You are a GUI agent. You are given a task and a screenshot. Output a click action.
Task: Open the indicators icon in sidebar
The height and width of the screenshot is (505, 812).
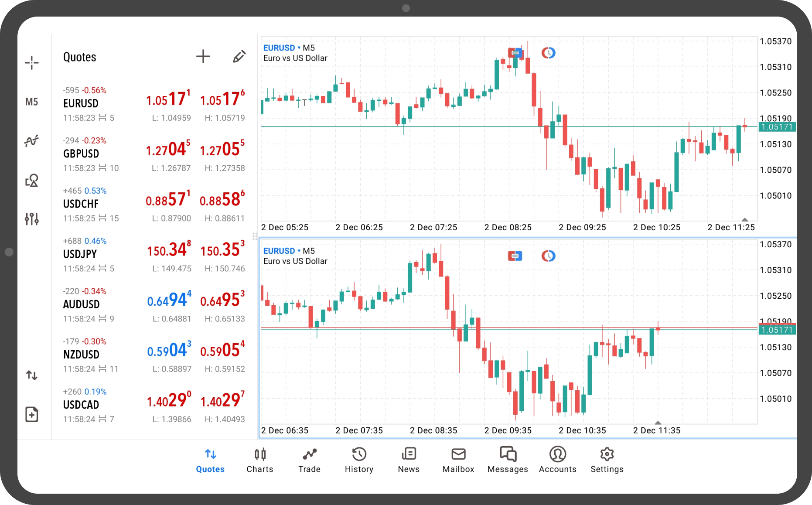(x=31, y=141)
